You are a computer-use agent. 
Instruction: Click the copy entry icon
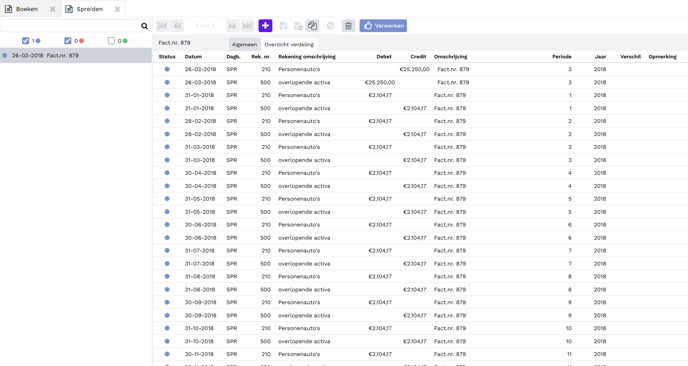(x=312, y=26)
